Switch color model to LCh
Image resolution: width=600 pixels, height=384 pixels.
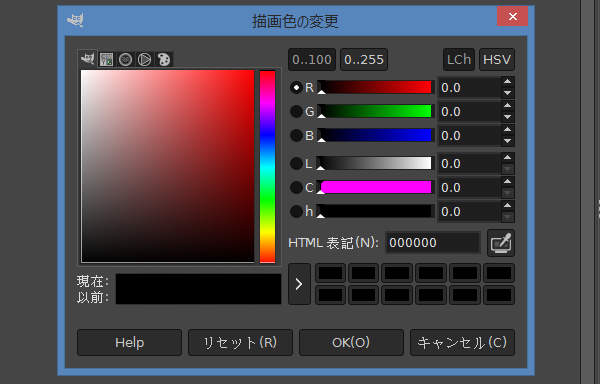pos(459,60)
